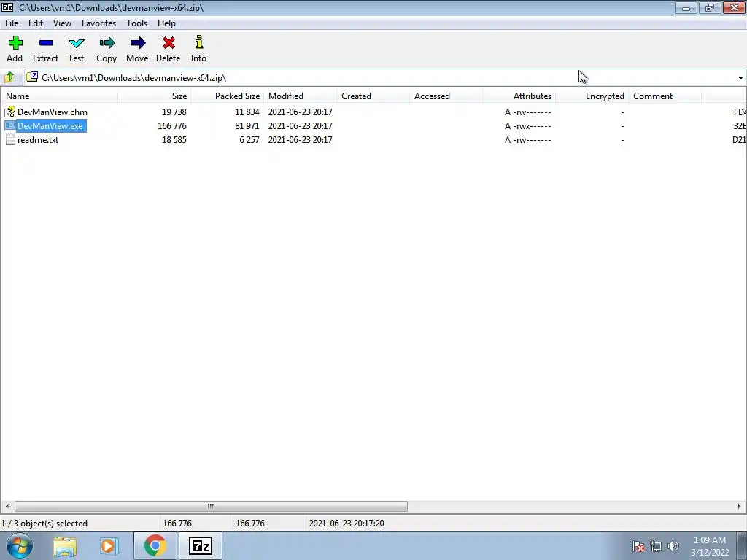Open the Windows Start button
Image resolution: width=747 pixels, height=560 pixels.
(x=20, y=545)
